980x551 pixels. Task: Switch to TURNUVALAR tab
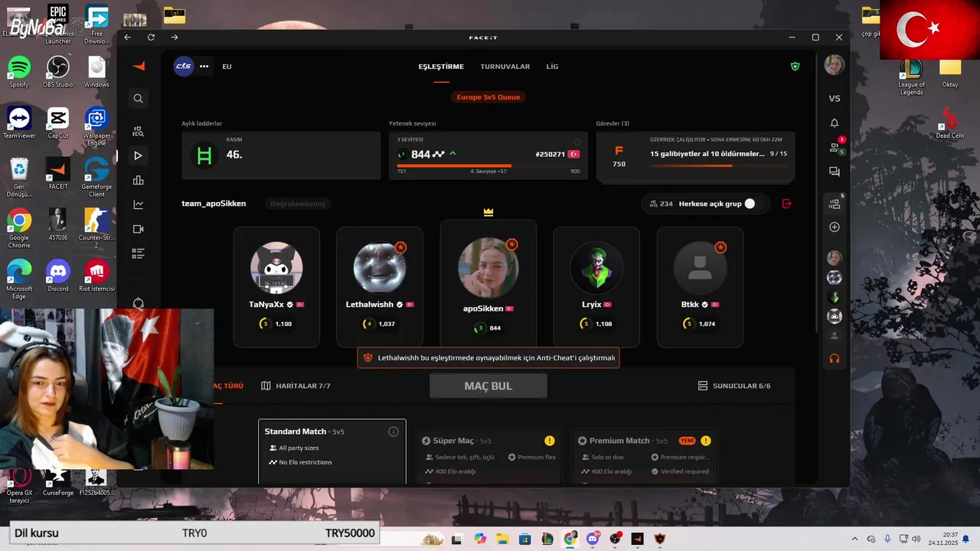click(505, 67)
